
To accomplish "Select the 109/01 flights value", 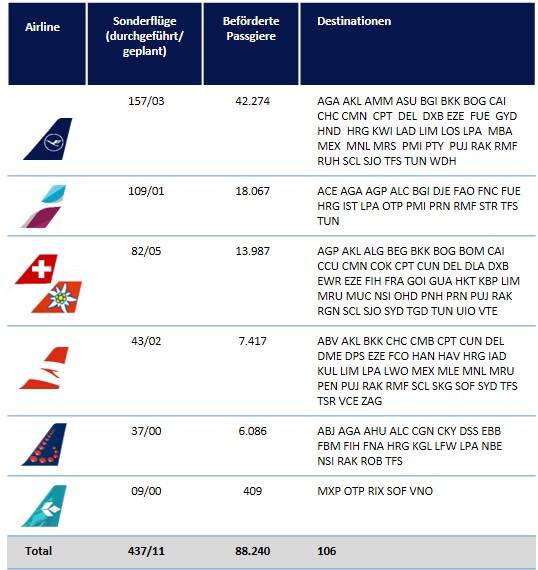I will [146, 191].
